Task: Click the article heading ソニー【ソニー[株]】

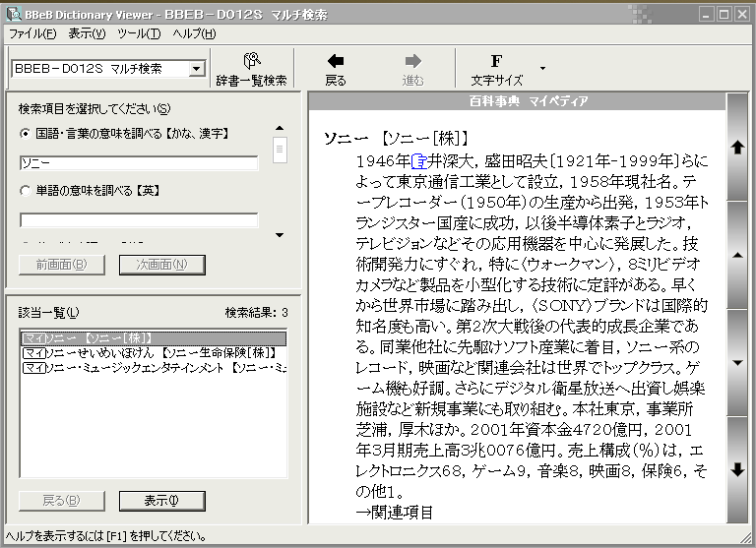Action: coord(396,139)
